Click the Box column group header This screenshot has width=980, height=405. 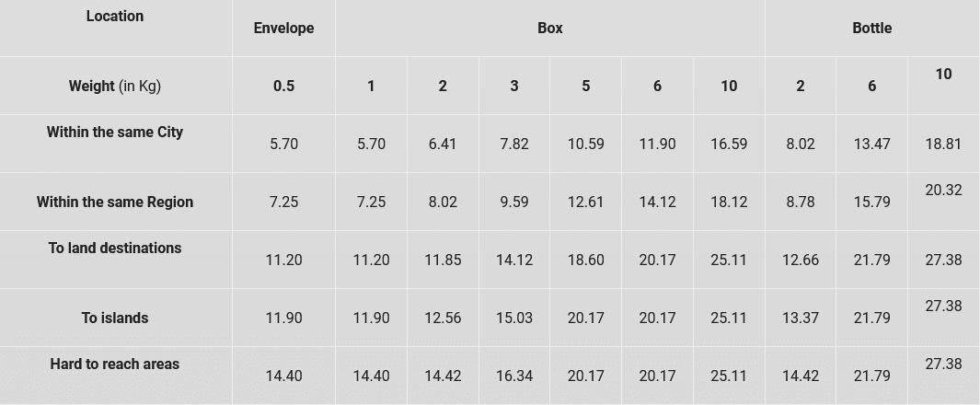(550, 29)
